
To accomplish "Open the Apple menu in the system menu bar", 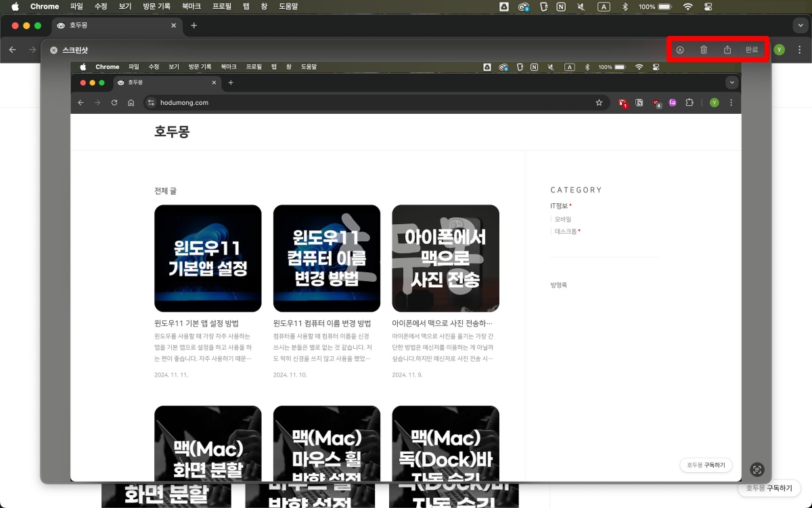I will (15, 7).
